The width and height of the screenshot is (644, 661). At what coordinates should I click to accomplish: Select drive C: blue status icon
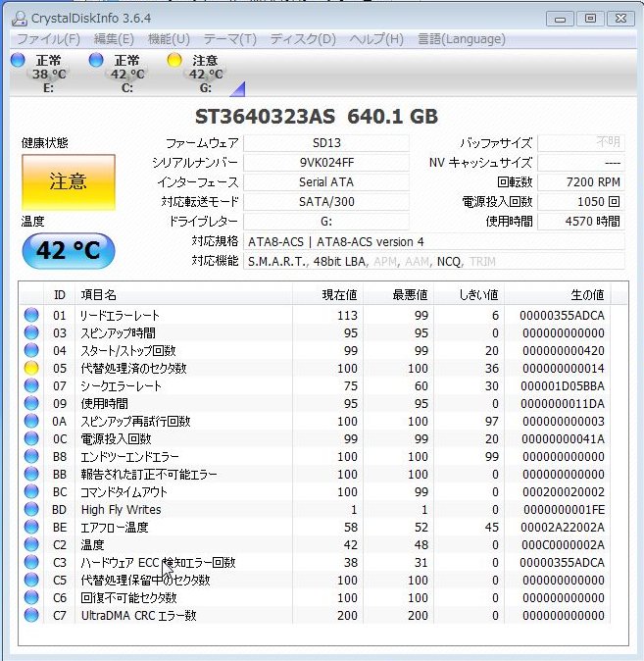point(96,60)
